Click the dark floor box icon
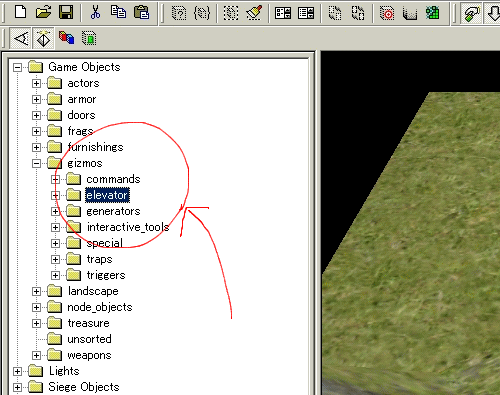 tap(410, 14)
